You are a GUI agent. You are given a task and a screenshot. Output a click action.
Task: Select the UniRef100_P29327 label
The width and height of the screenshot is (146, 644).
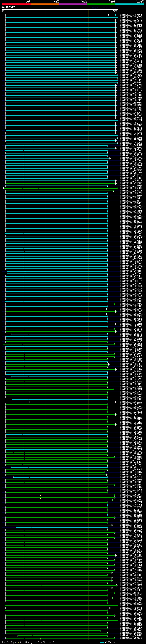(x=131, y=374)
